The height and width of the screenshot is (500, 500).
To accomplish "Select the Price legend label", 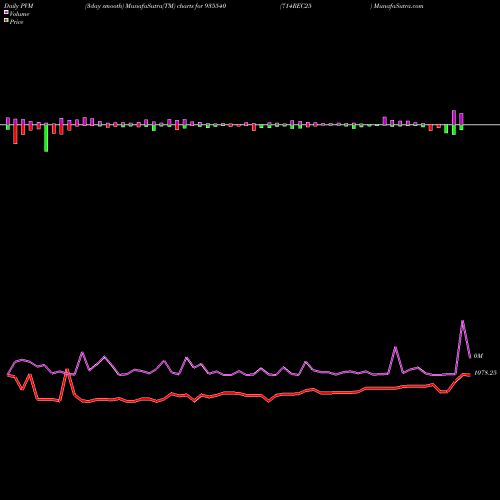I will click(x=16, y=22).
